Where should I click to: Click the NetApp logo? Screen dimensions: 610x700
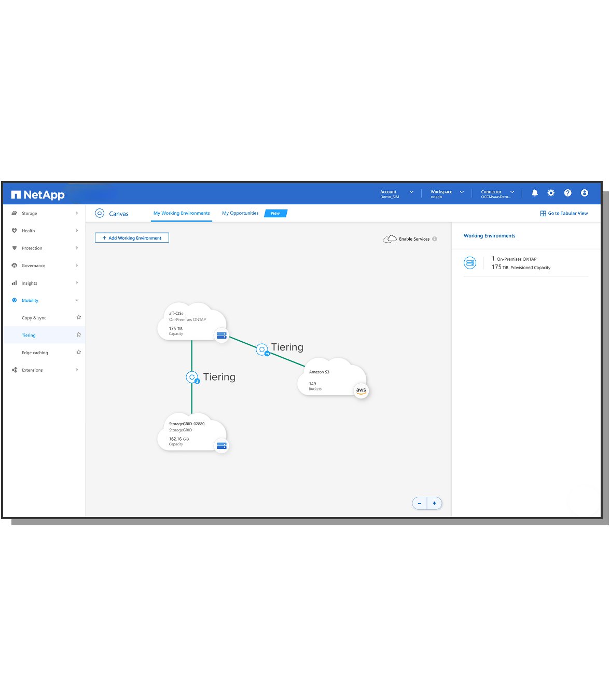pos(38,195)
